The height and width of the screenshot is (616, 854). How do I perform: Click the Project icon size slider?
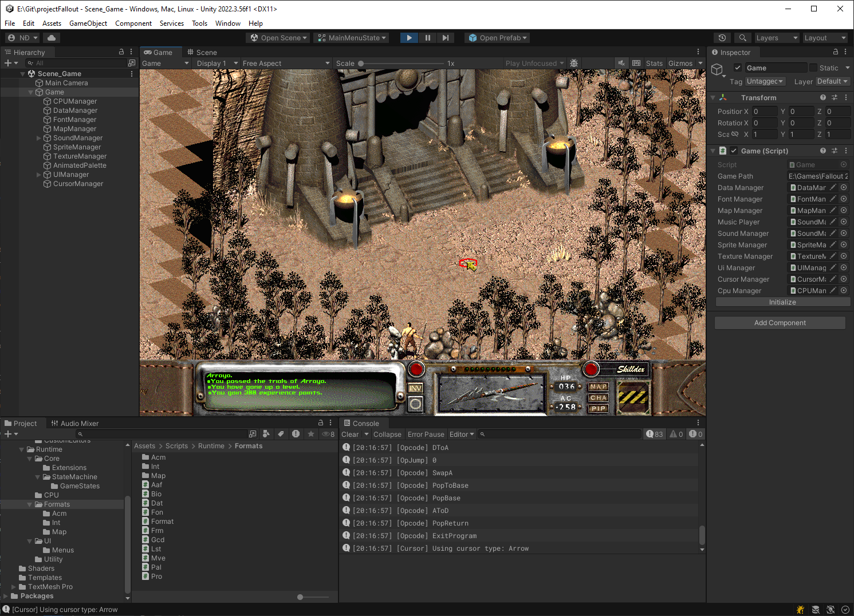point(313,597)
